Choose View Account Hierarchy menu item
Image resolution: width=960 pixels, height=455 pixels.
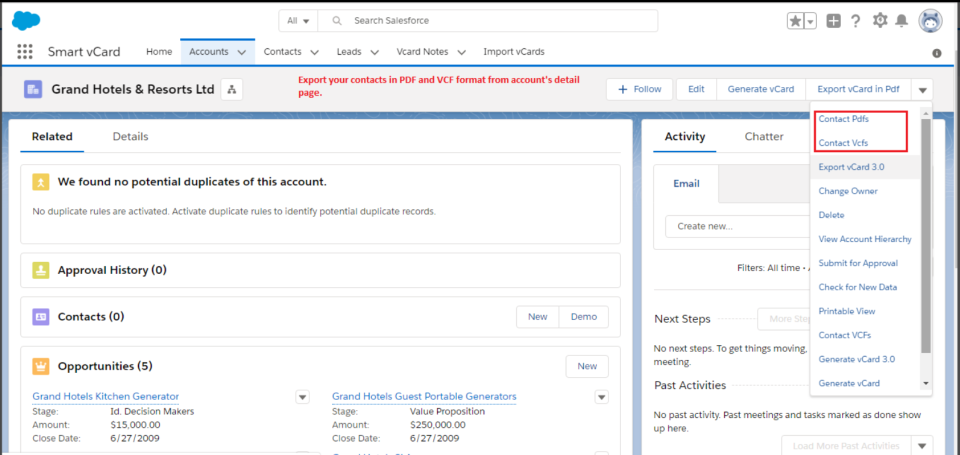point(865,239)
